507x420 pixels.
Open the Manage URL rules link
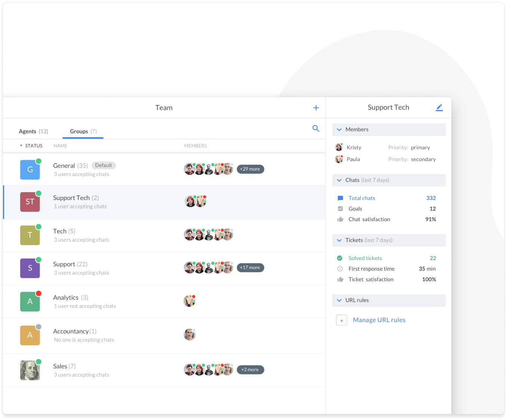[379, 320]
